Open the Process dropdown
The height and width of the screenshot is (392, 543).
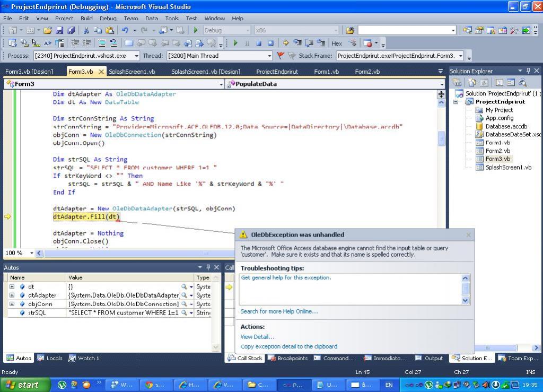pos(136,56)
